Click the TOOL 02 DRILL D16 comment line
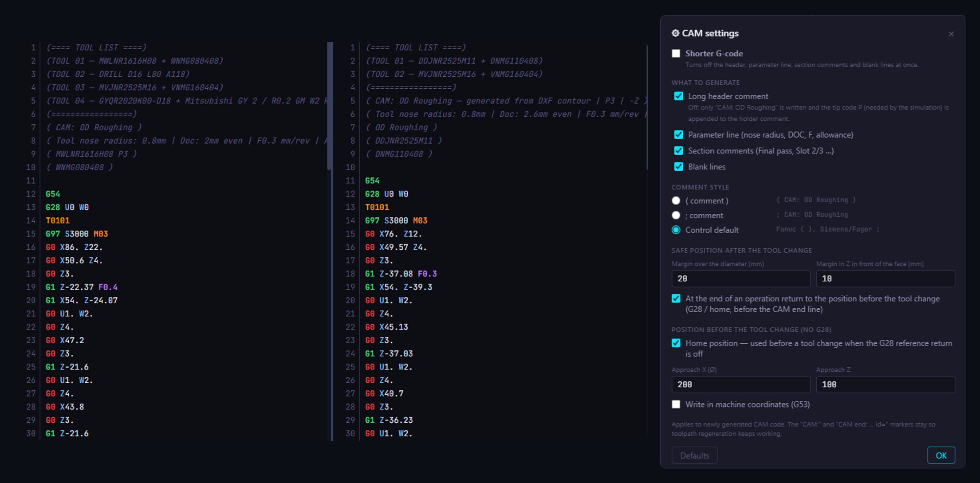 click(x=118, y=74)
